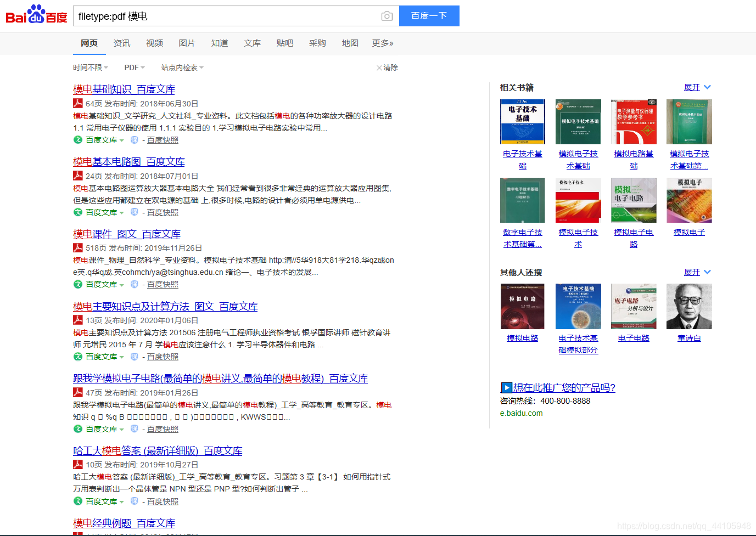Viewport: 756px width, 536px height.
Task: Open the PDF file type dropdown
Action: point(135,67)
